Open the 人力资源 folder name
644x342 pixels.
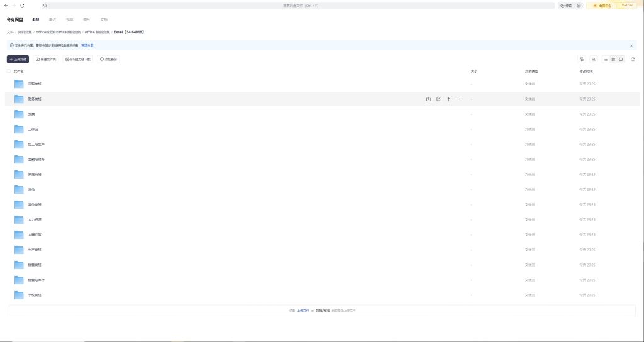35,219
